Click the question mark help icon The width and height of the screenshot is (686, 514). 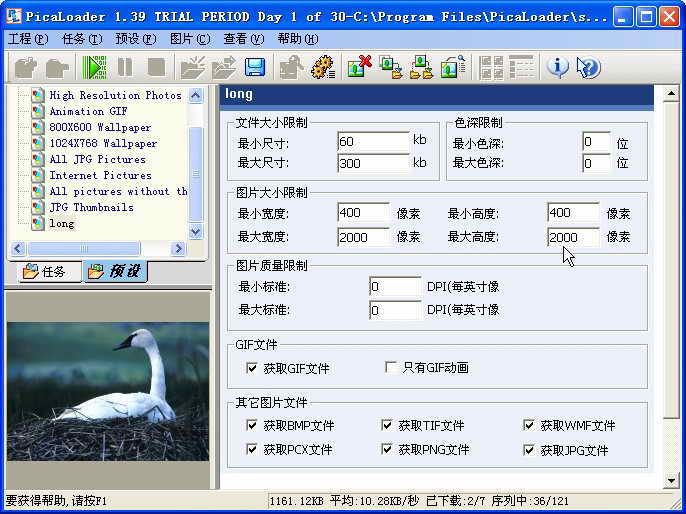(589, 68)
